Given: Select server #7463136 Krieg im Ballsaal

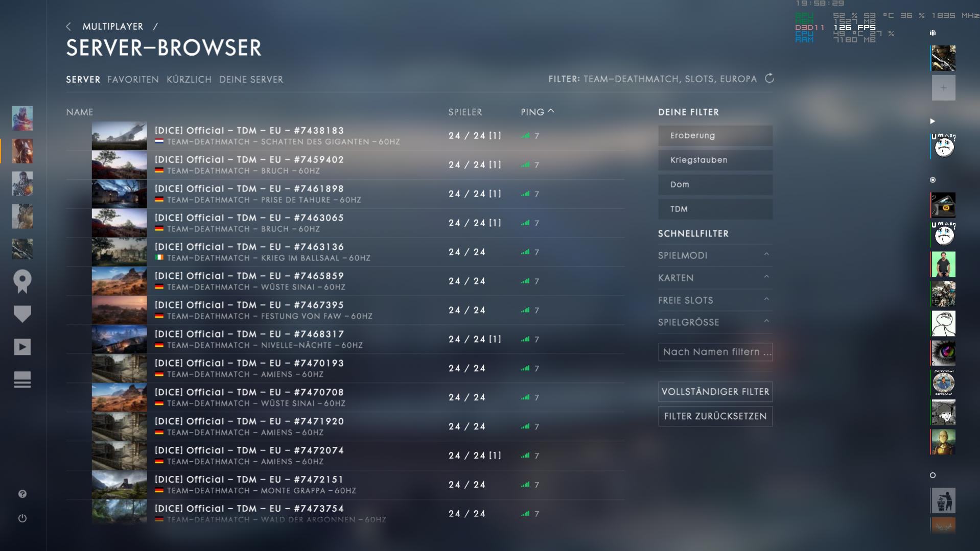Looking at the screenshot, I should (x=345, y=252).
